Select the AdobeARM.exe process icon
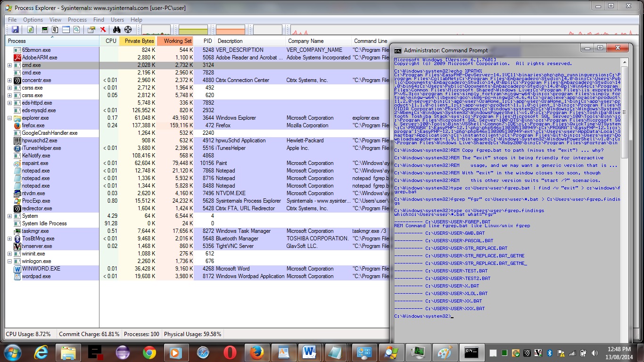The image size is (644, 362). pos(17,58)
